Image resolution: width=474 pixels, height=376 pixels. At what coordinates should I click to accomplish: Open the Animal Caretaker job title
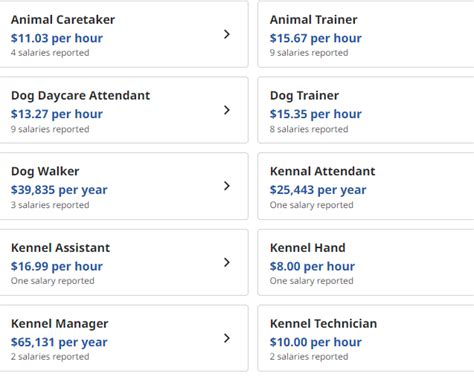tap(63, 20)
